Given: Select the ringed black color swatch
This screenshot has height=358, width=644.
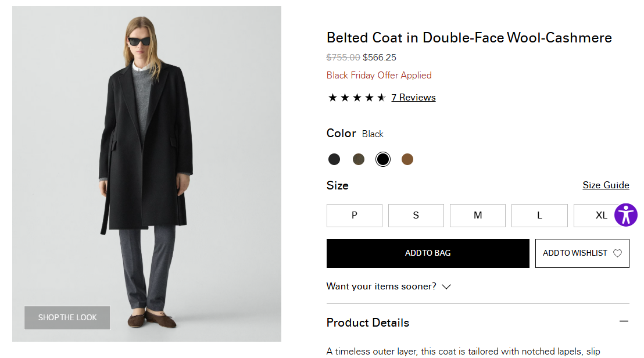Looking at the screenshot, I should (383, 159).
